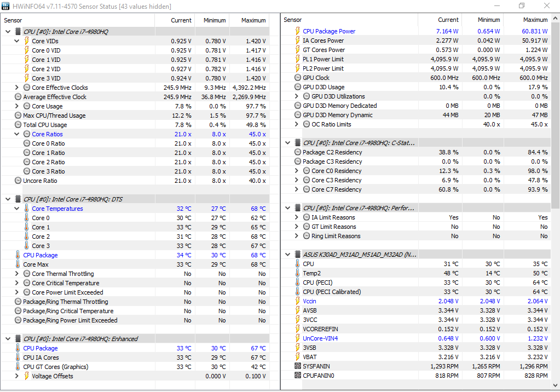Click the thermometer icon beside Temp2
This screenshot has height=392, width=560.
pyautogui.click(x=298, y=273)
